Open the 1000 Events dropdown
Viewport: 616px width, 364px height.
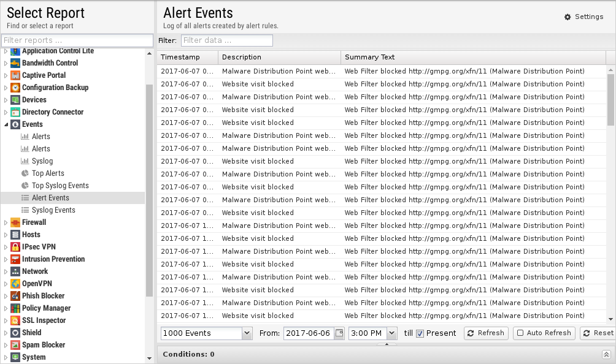point(247,333)
